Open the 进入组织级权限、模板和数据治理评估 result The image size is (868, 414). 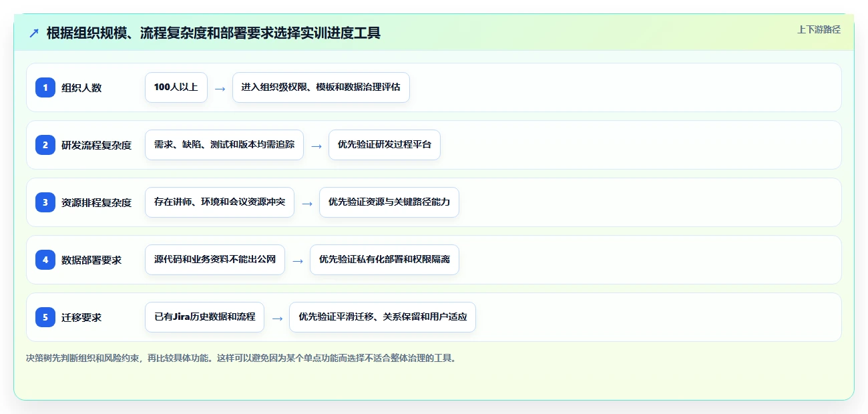pos(321,87)
